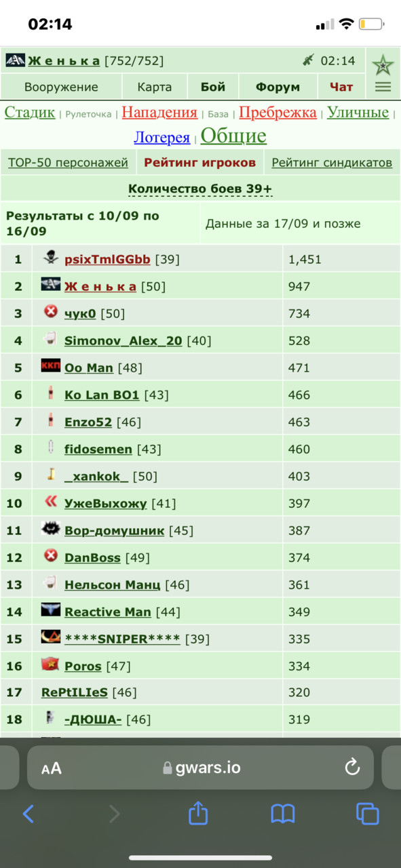Click the syndicate badge next to Женька header

(x=14, y=60)
